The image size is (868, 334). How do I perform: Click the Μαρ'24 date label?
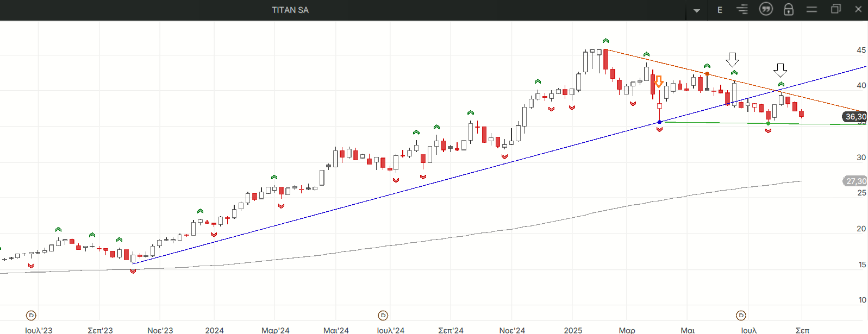[276, 330]
